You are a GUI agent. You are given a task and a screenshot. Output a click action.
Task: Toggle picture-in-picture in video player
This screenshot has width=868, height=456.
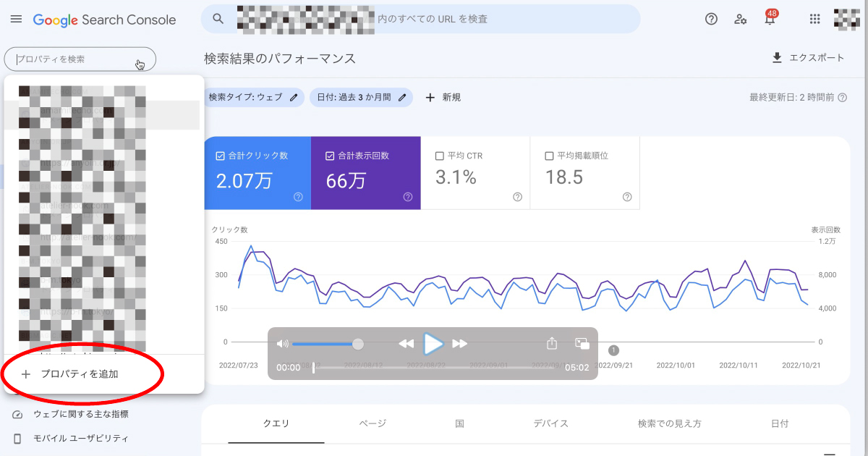pos(582,344)
